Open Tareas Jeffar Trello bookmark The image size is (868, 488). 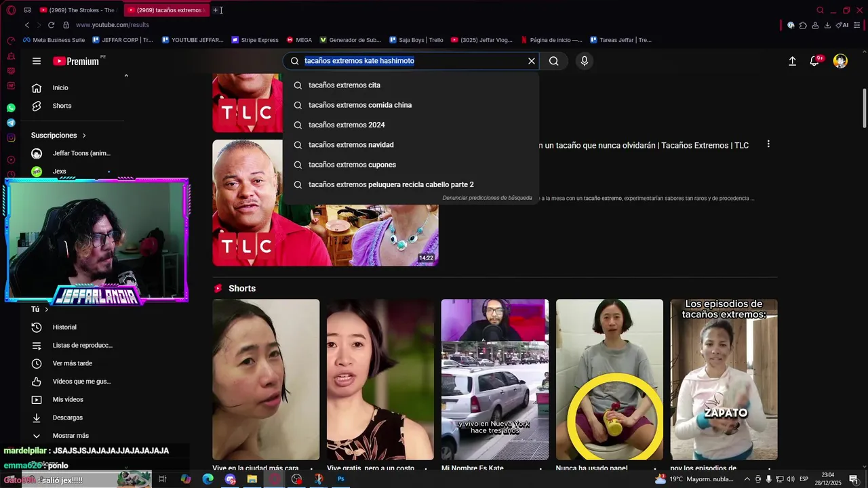click(620, 40)
